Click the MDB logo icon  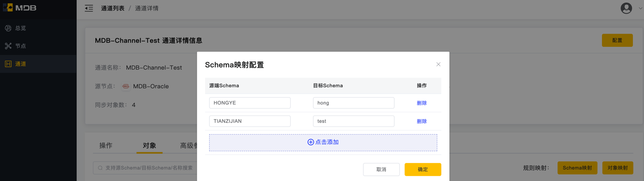(x=8, y=7)
